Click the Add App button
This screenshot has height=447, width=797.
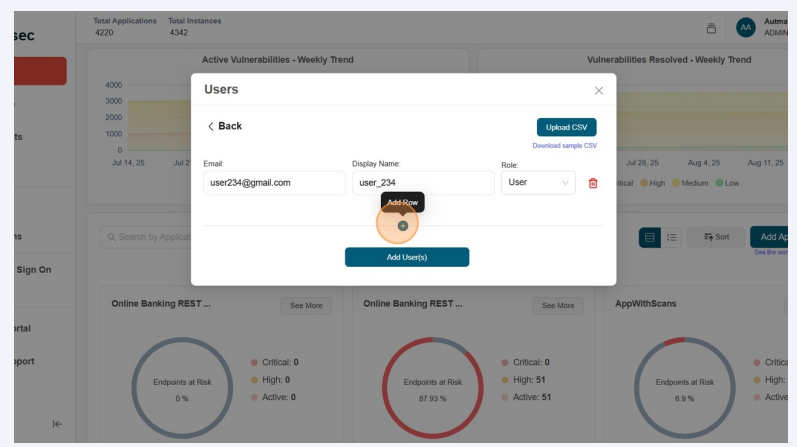point(769,237)
